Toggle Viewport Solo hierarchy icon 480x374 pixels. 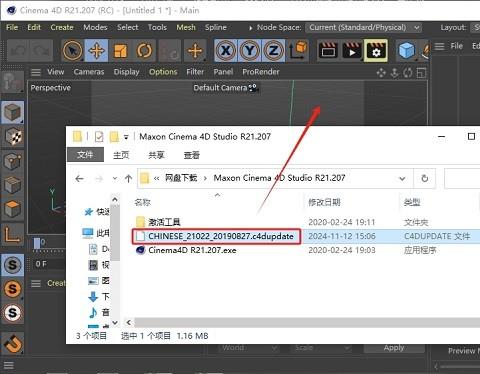tap(12, 313)
